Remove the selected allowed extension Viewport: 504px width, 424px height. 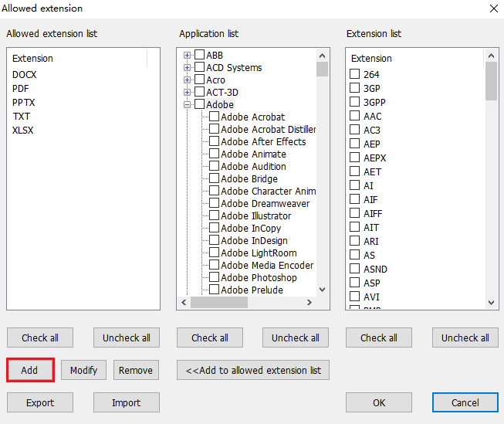pos(136,370)
